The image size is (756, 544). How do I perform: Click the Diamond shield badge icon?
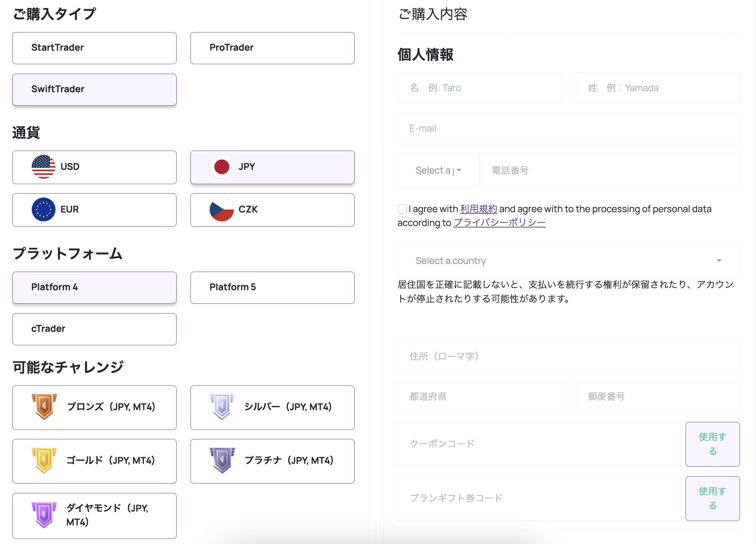click(44, 515)
